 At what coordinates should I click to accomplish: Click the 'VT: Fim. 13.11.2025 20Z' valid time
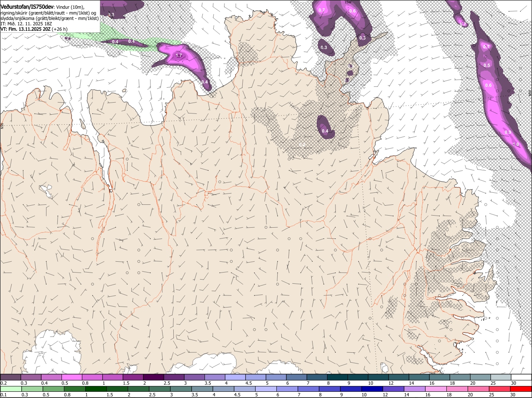[x=25, y=29]
